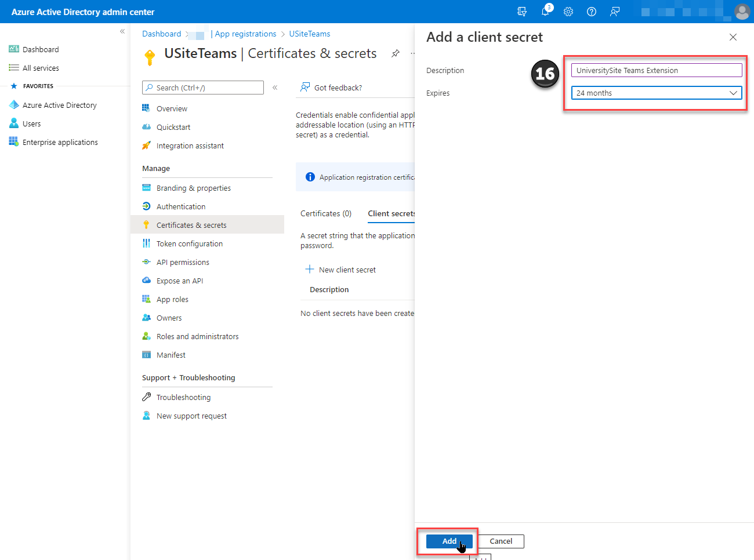The height and width of the screenshot is (560, 754).
Task: Click New client secret button
Action: 340,270
